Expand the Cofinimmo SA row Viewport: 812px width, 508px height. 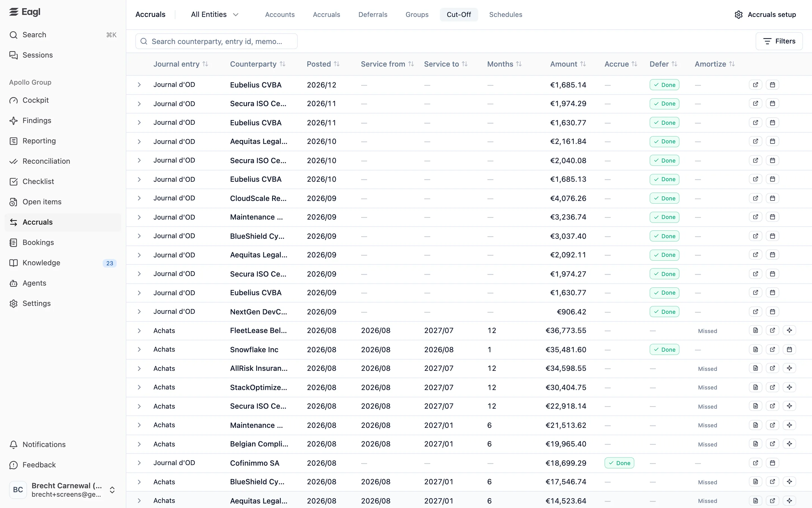pos(139,463)
